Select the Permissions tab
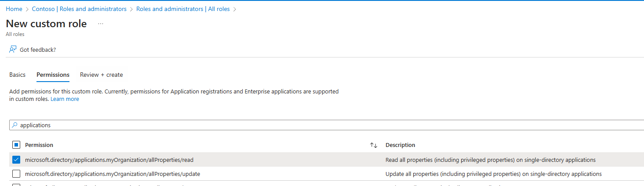 pyautogui.click(x=53, y=75)
